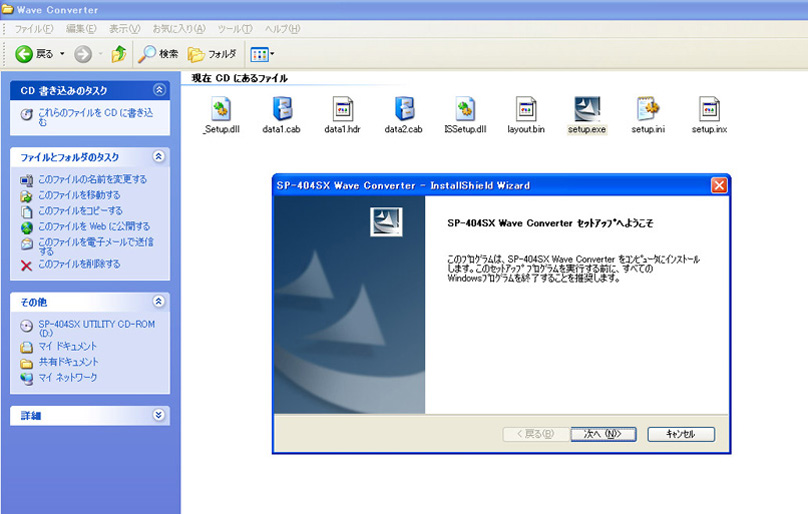Click the disabled <戻る(B) wizard button

535,434
